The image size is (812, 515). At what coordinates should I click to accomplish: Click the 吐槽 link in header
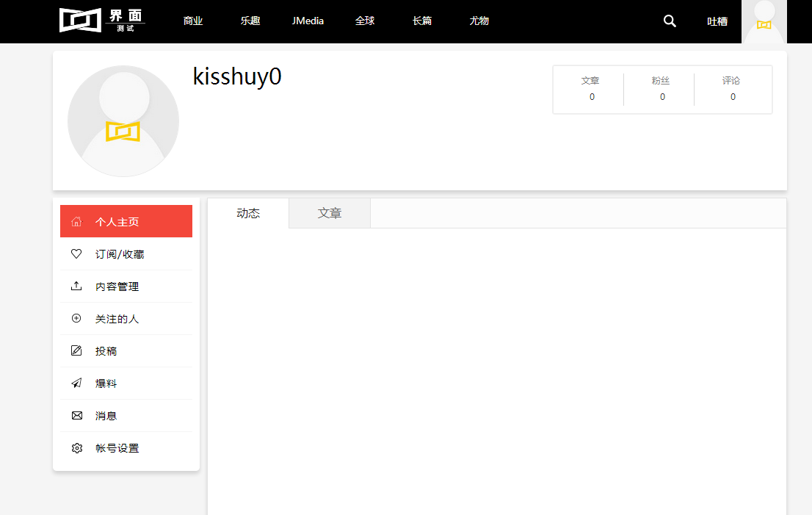717,22
